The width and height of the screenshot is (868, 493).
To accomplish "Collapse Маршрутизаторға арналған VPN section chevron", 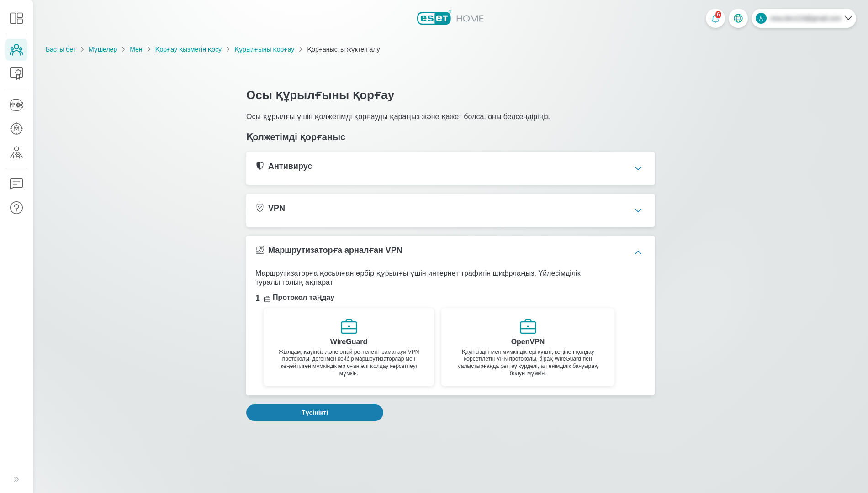I will [x=638, y=252].
